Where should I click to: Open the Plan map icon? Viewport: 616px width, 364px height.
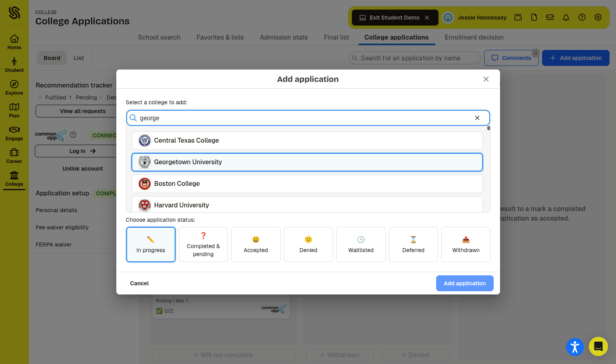14,111
